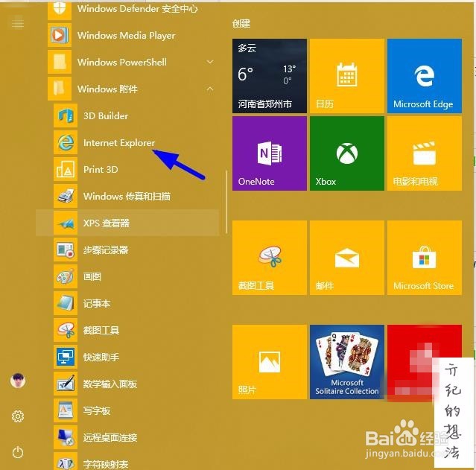The image size is (476, 470).
Task: Launch the Microsoft Edge tile
Action: click(x=425, y=76)
